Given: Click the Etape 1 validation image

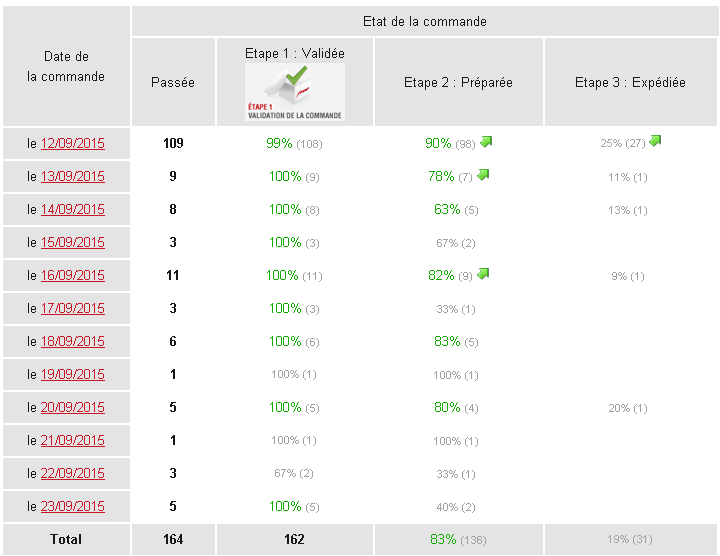Looking at the screenshot, I should (294, 92).
